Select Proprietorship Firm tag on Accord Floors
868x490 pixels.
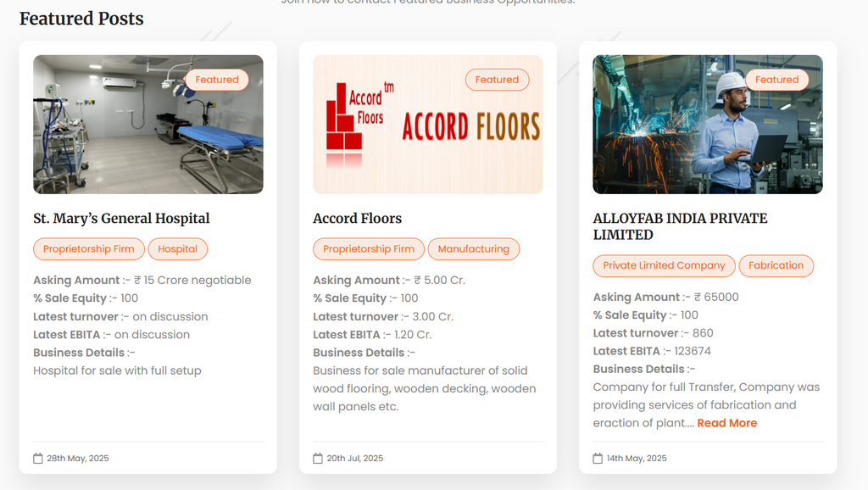click(369, 249)
